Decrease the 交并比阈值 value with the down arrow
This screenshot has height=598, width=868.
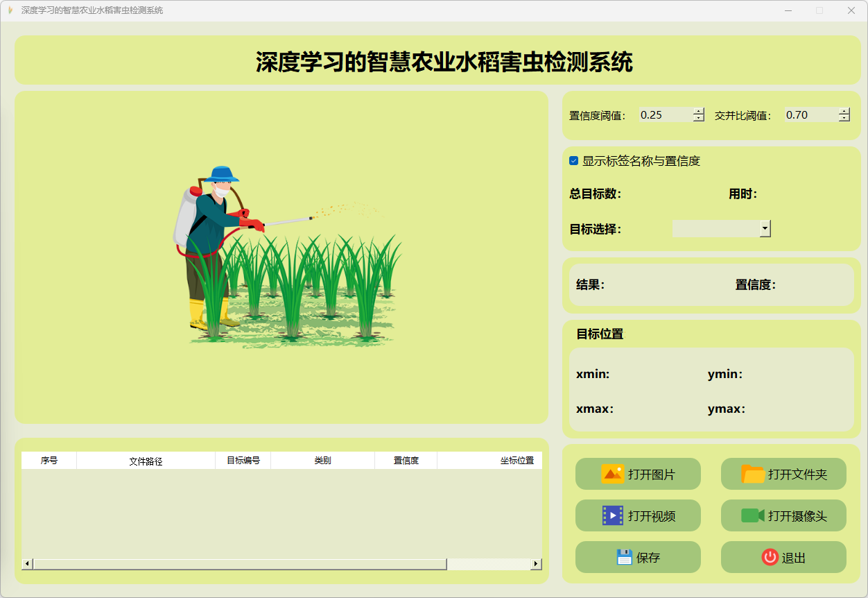pos(844,119)
